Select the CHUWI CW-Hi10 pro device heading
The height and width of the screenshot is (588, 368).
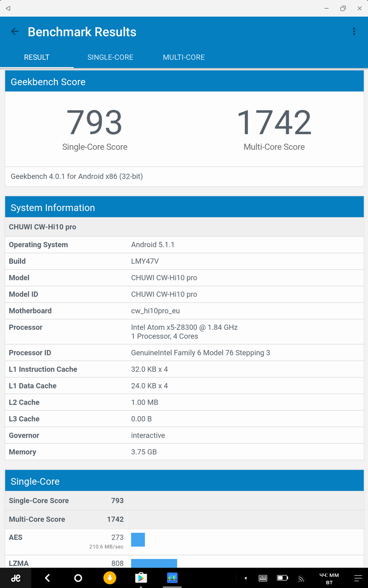pos(43,227)
